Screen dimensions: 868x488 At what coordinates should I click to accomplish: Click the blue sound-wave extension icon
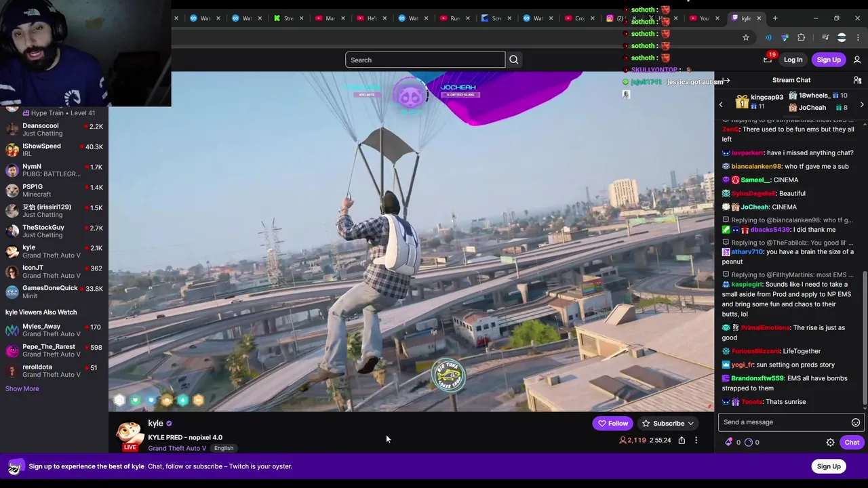(768, 37)
